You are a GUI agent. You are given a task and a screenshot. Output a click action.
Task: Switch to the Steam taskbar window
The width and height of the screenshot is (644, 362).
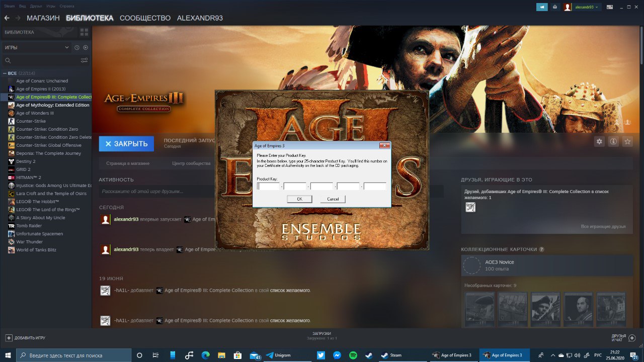click(404, 355)
